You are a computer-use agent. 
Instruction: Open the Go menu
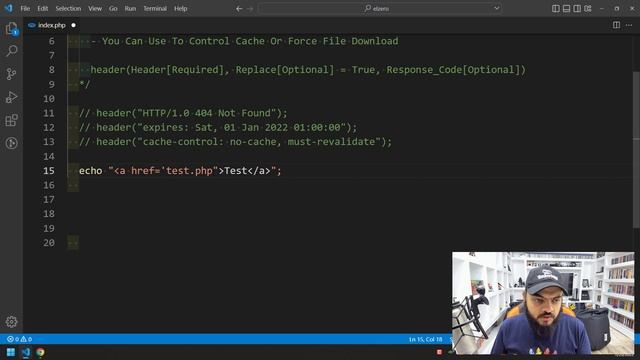pos(113,9)
